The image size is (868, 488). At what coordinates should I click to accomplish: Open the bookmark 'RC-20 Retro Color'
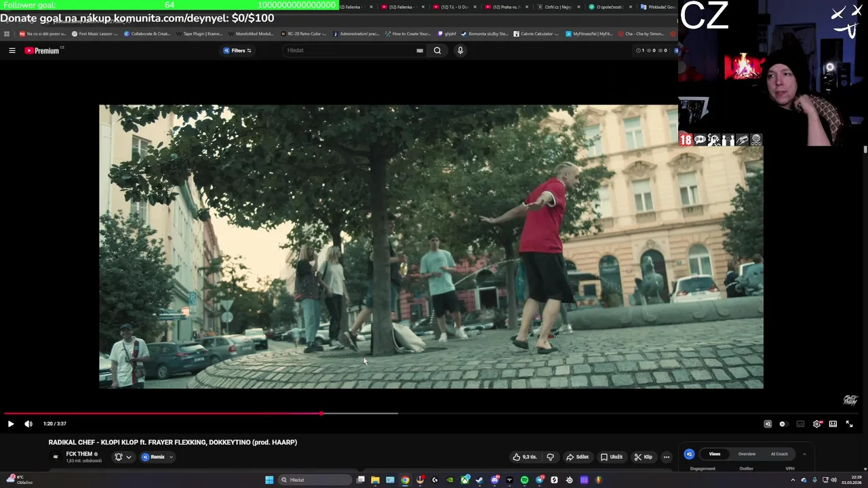click(304, 33)
